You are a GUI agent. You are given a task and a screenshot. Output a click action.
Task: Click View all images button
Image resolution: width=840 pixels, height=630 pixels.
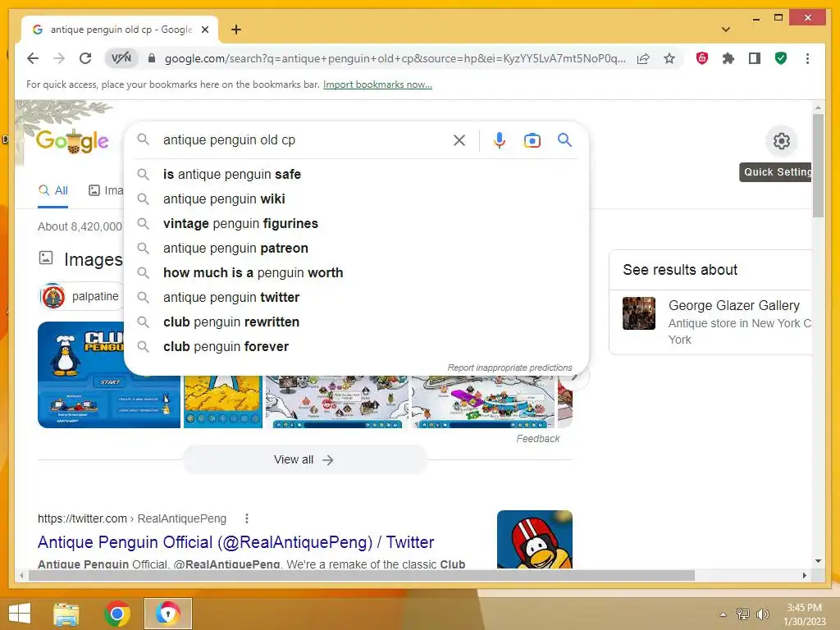click(304, 459)
